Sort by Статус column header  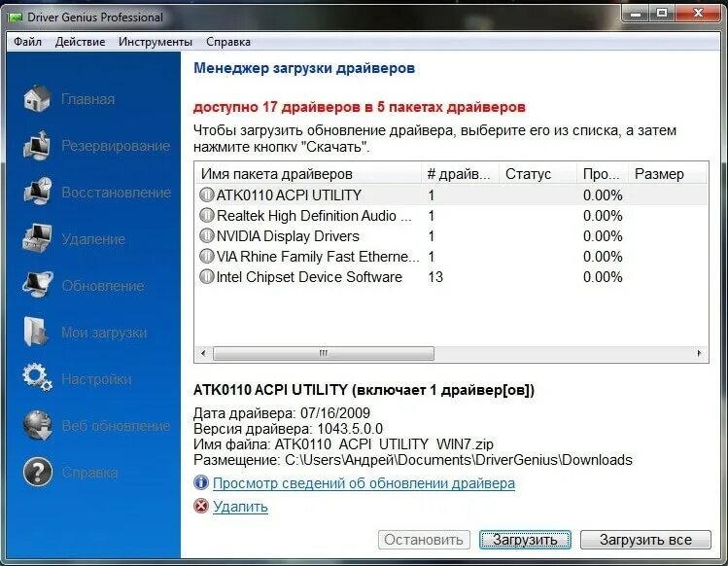[537, 174]
